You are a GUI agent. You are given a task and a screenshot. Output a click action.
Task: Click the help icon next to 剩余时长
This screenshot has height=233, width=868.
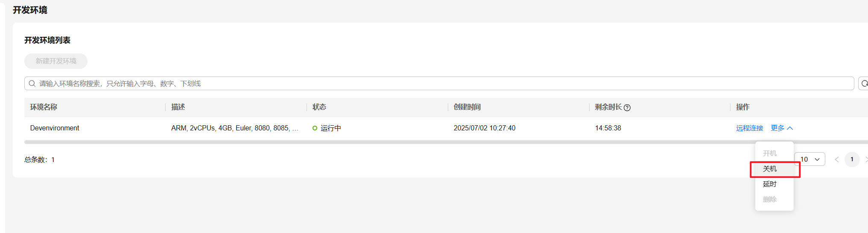coord(627,108)
